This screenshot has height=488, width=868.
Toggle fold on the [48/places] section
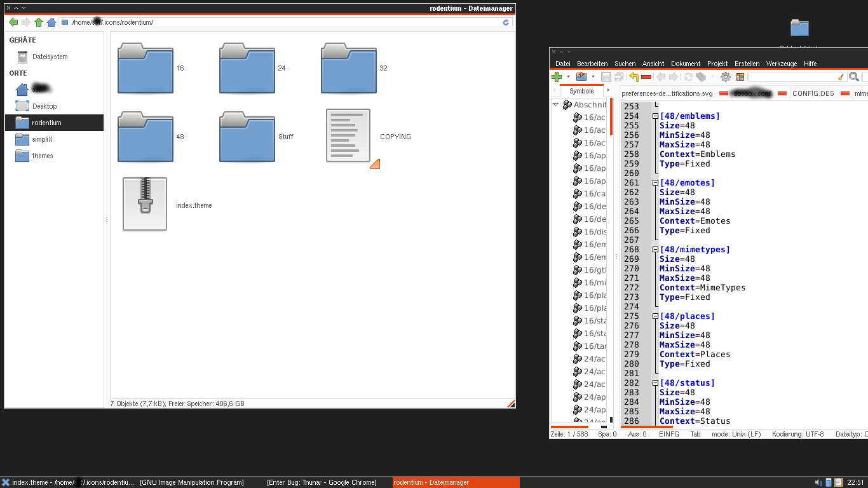click(655, 316)
